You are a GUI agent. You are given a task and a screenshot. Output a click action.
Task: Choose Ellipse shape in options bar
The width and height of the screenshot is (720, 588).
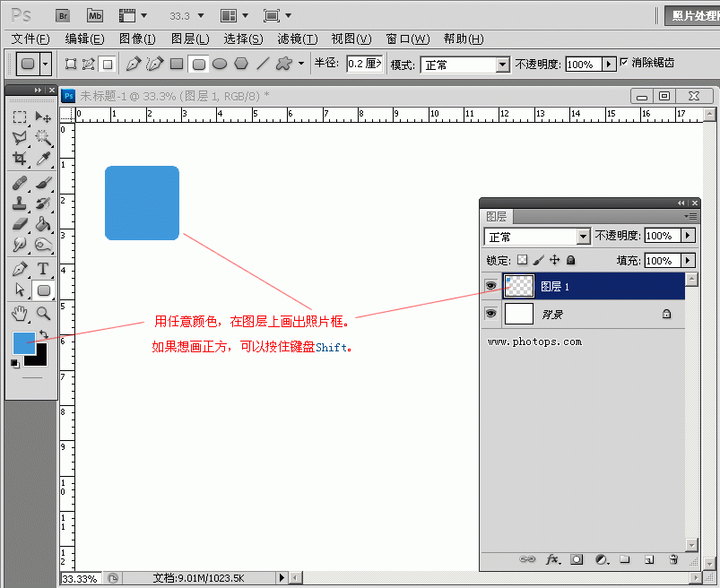click(220, 64)
